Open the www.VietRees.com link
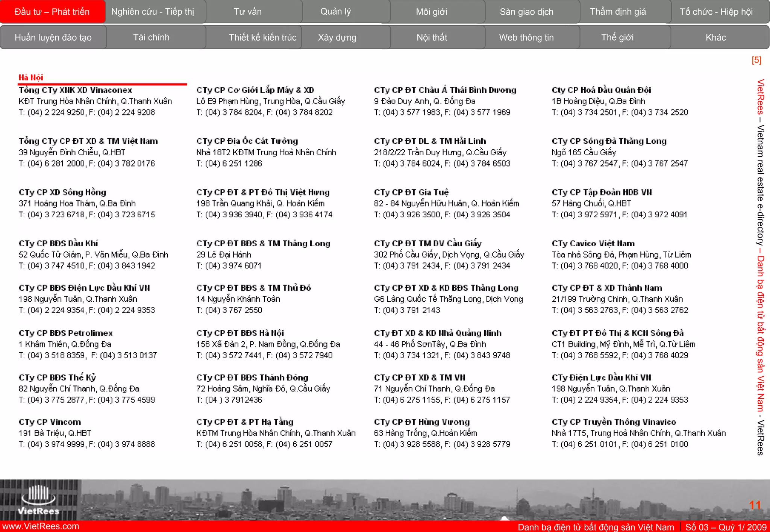770x532 pixels. [x=41, y=526]
